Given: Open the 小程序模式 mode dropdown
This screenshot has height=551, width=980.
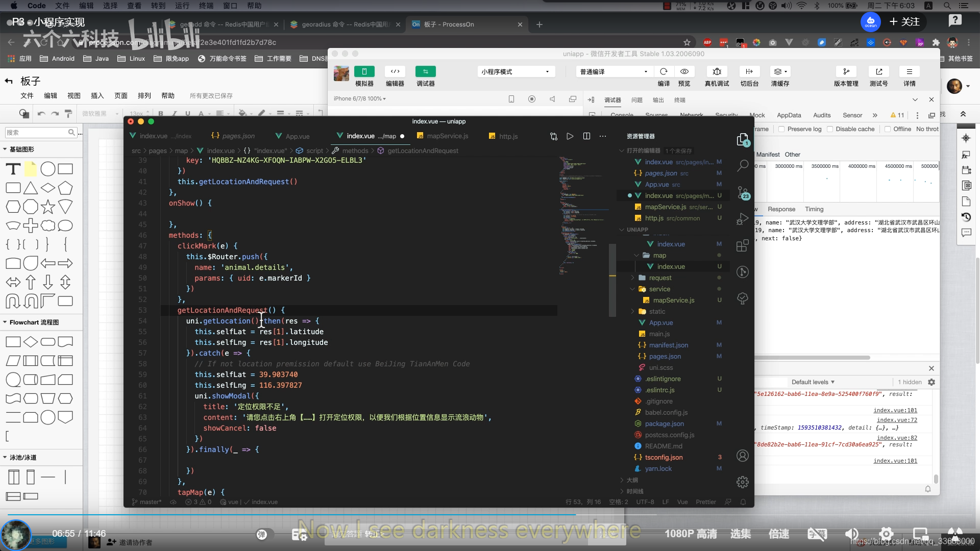Looking at the screenshot, I should (516, 72).
